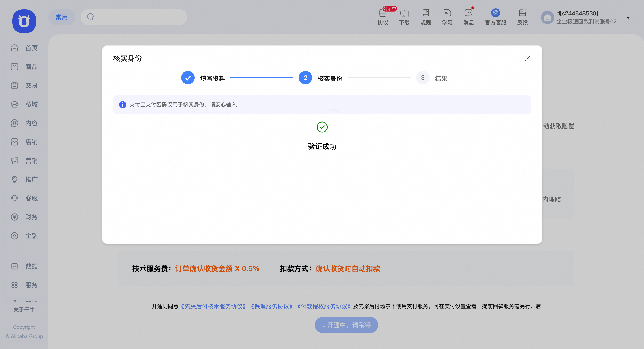This screenshot has width=644, height=349.
Task: Close the 核实身份 dialog
Action: click(528, 58)
